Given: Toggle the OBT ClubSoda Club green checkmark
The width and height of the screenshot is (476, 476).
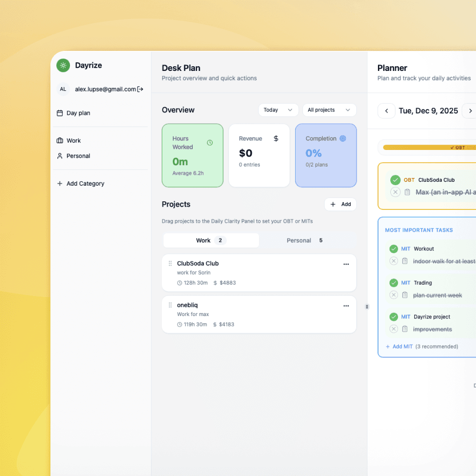Looking at the screenshot, I should click(395, 180).
